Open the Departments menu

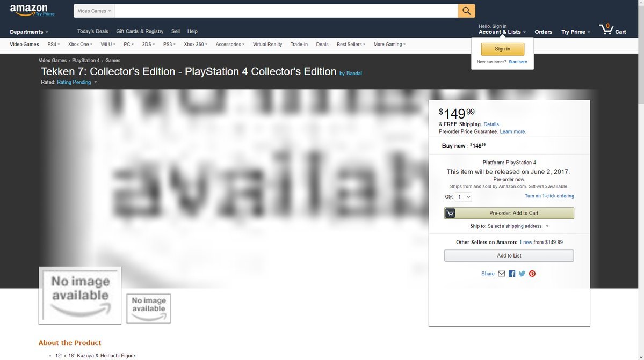[x=29, y=32]
